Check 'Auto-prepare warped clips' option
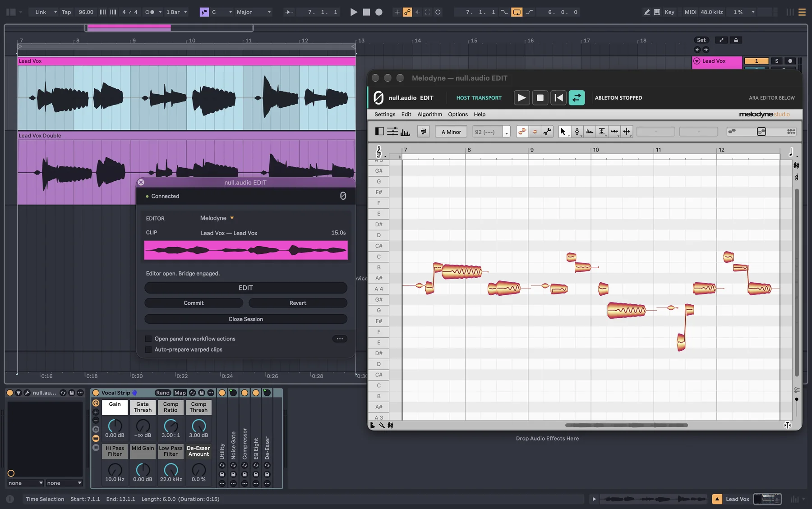 coord(148,349)
